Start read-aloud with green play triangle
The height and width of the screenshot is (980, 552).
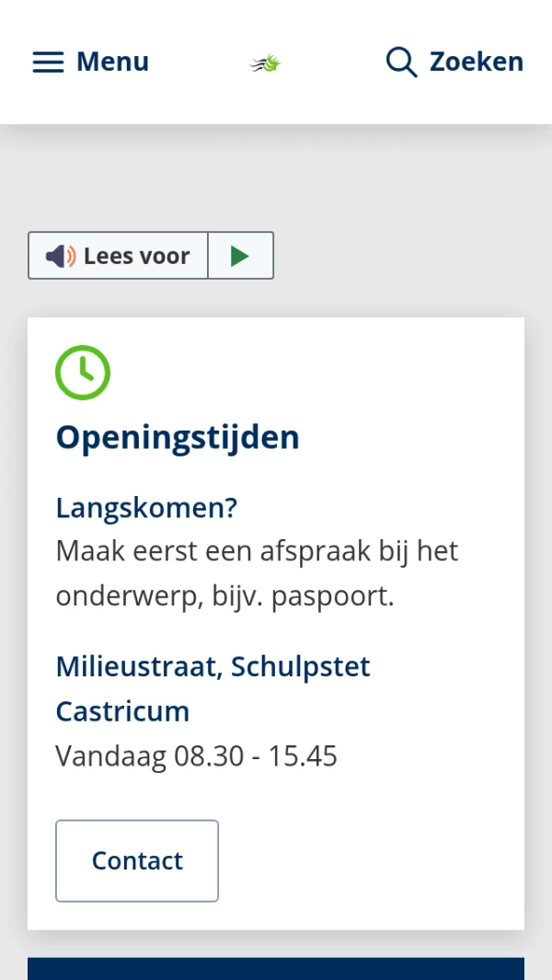pyautogui.click(x=240, y=256)
